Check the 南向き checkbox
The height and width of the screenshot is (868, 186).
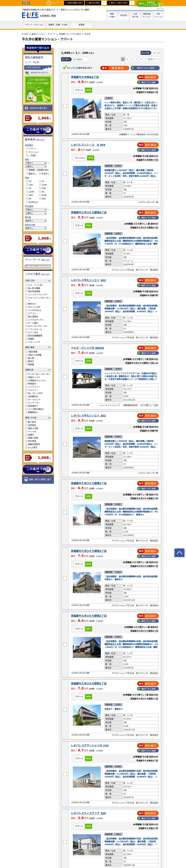[26, 361]
